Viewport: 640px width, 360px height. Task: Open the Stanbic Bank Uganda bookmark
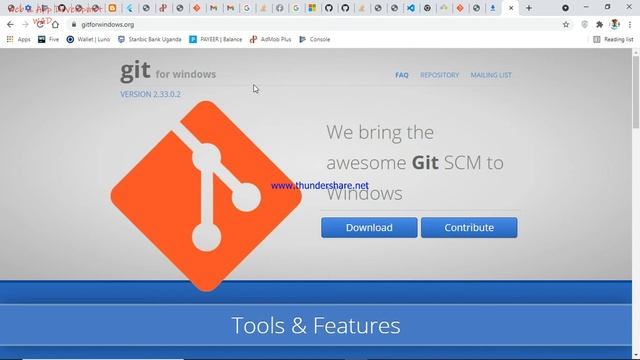(x=149, y=39)
